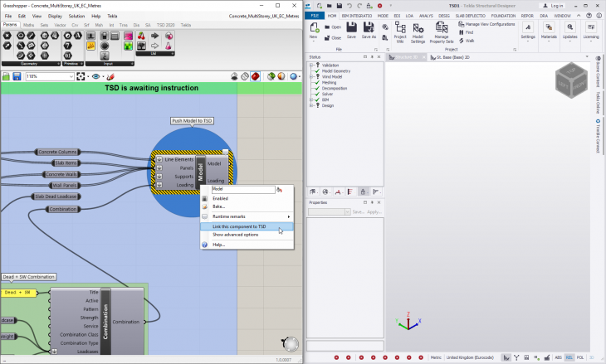The height and width of the screenshot is (364, 606).
Task: Switch to the FOUNDATION ribbon tab
Action: pyautogui.click(x=503, y=16)
